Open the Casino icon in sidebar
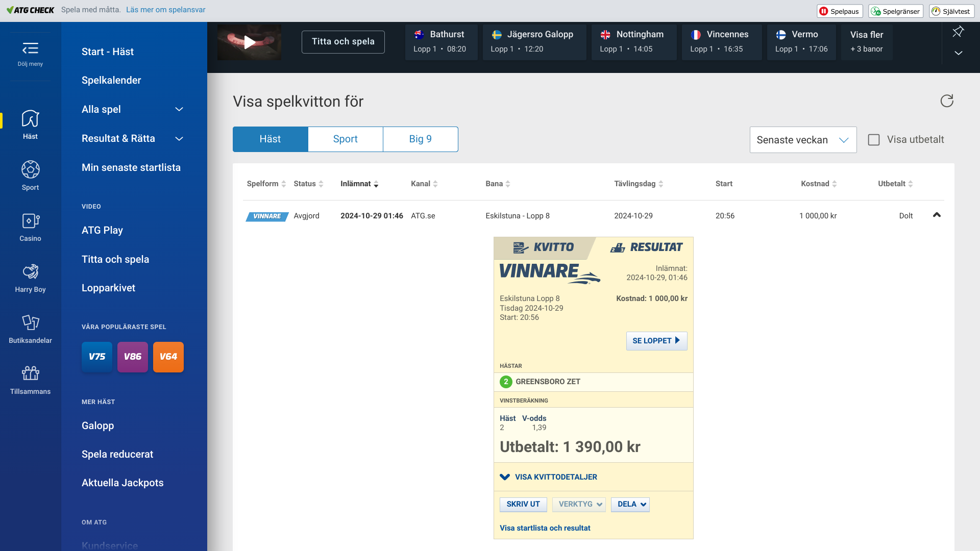Image resolution: width=980 pixels, height=551 pixels. tap(30, 221)
